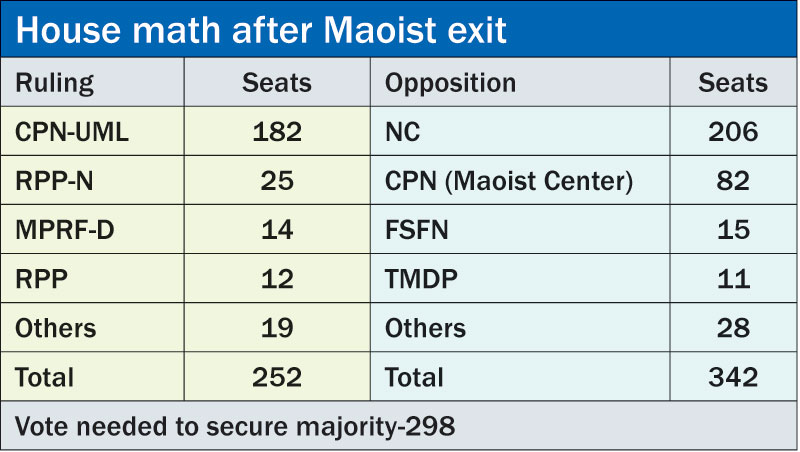The image size is (800, 452).
Task: Click the TMDP party cell
Action: (420, 279)
